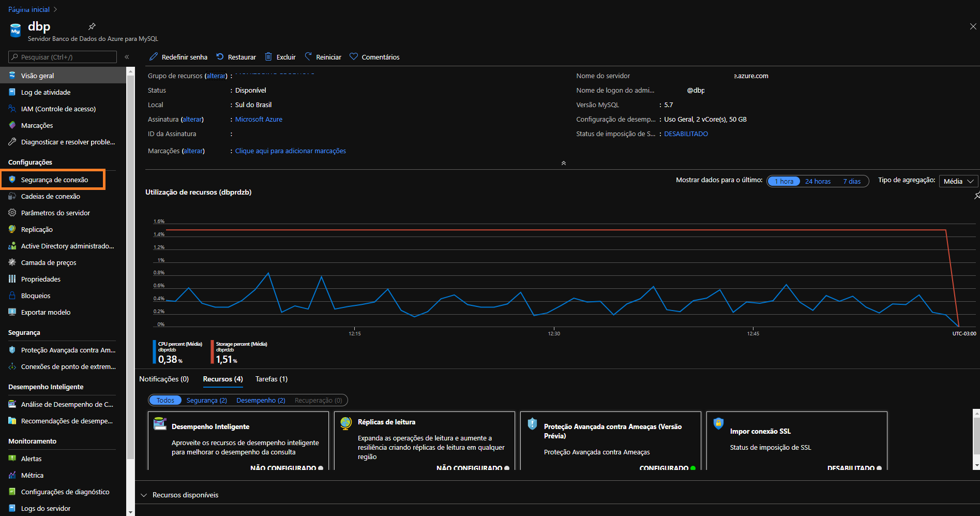Screen dimensions: 980x516
Task: Click Reiniciar toolbar button
Action: point(323,57)
